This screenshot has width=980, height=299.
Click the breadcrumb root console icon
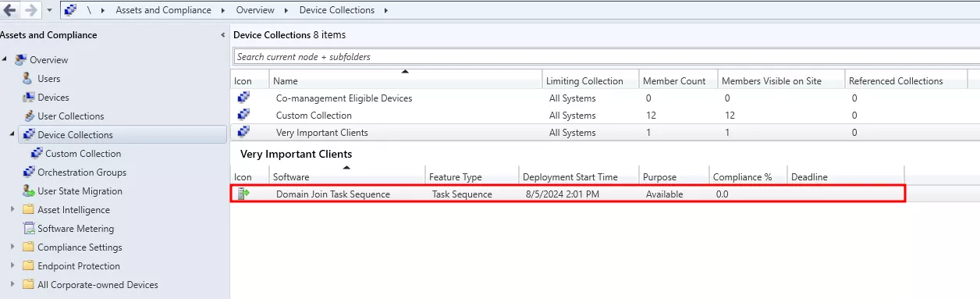70,10
